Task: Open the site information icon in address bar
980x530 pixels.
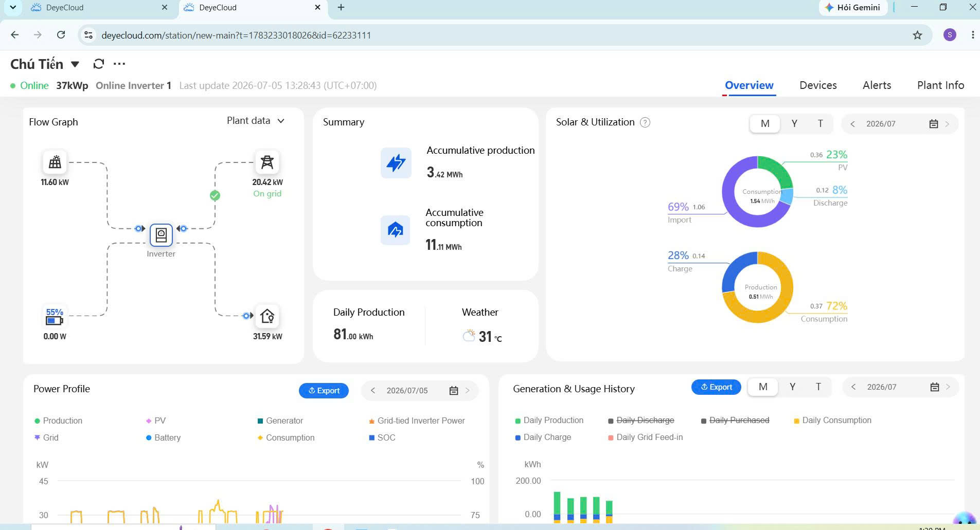Action: pos(88,35)
